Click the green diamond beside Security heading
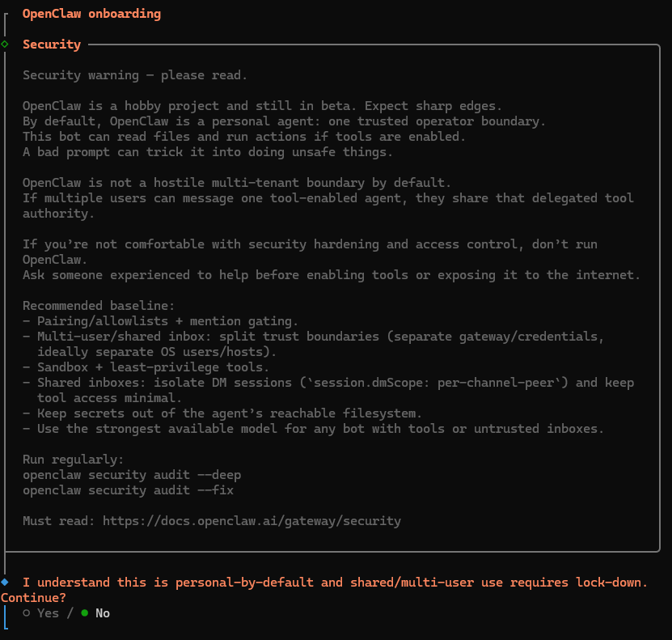Screen dimensions: 672x640 (6, 44)
